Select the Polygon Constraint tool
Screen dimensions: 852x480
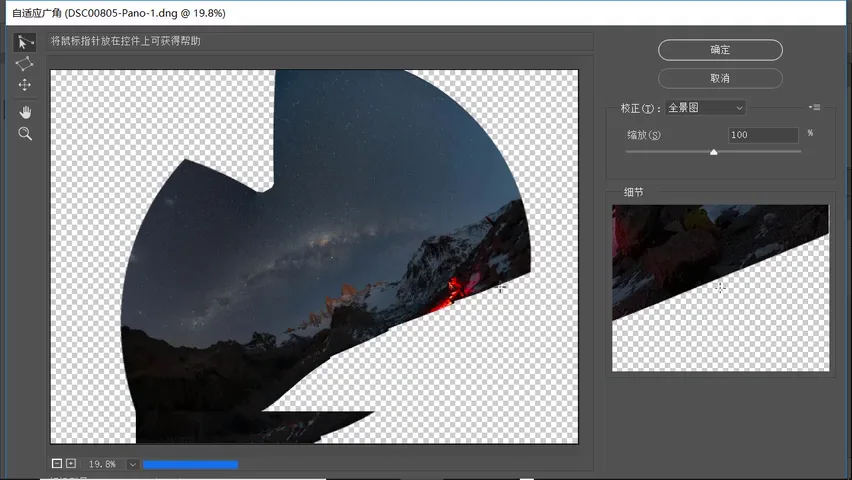tap(24, 64)
